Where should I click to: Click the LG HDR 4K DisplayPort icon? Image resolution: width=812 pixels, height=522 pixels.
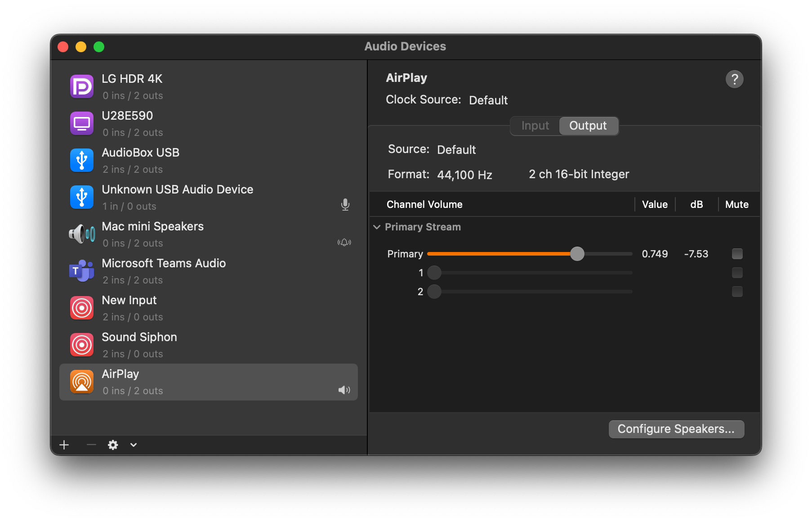tap(82, 86)
